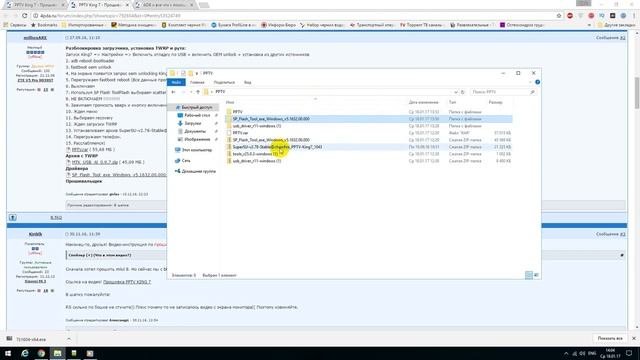640x360 pixels.
Task: Expand the spoiler in Kirfdfk's post
Action: click(100, 255)
